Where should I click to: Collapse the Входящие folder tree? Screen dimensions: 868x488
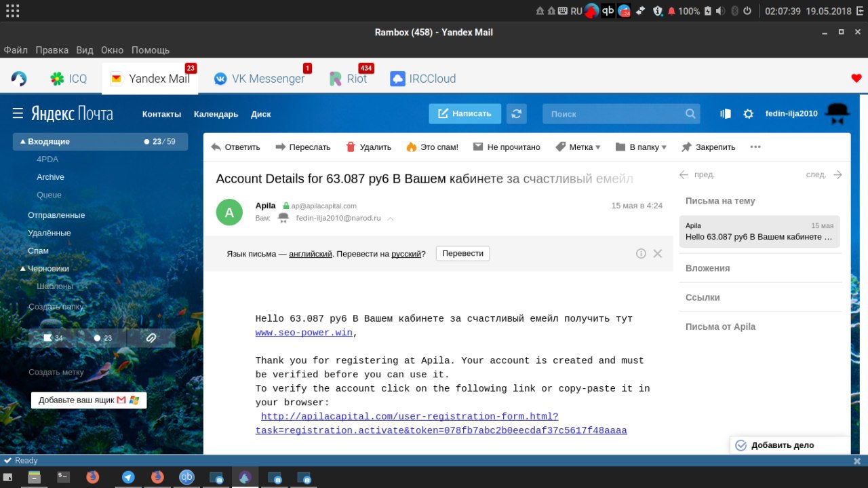[x=23, y=142]
